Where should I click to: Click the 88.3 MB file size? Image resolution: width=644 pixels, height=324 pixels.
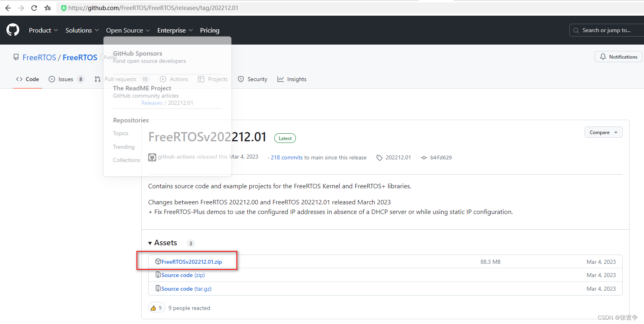pyautogui.click(x=490, y=262)
